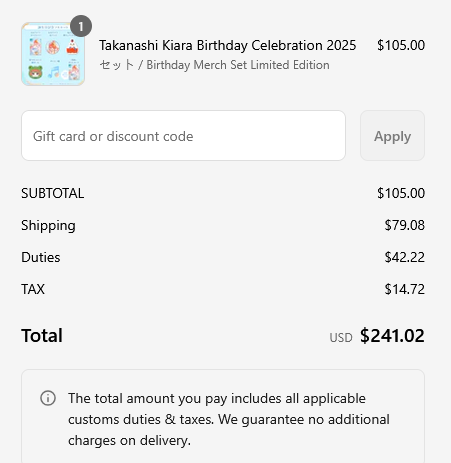Screen dimensions: 451x463
Task: Click the Shipping label
Action: pyautogui.click(x=48, y=226)
